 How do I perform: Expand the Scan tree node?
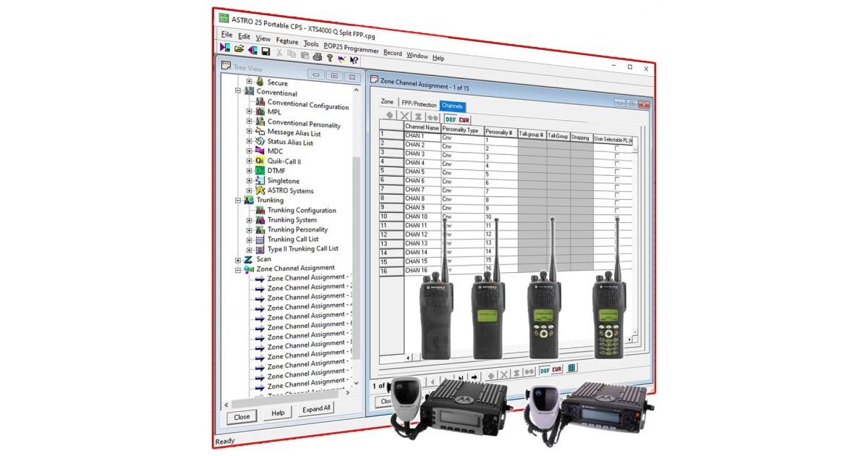(x=238, y=260)
